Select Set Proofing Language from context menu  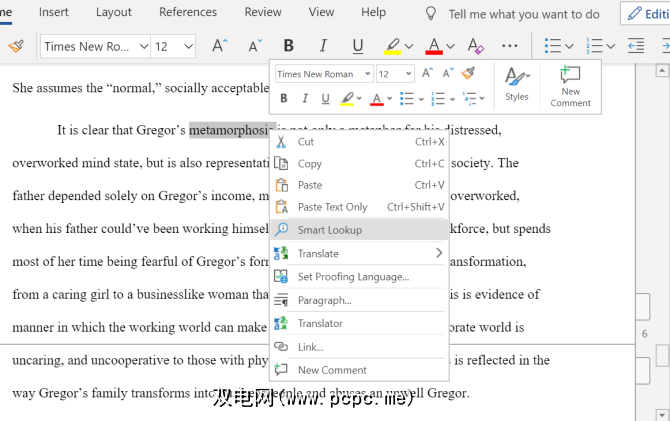point(353,277)
